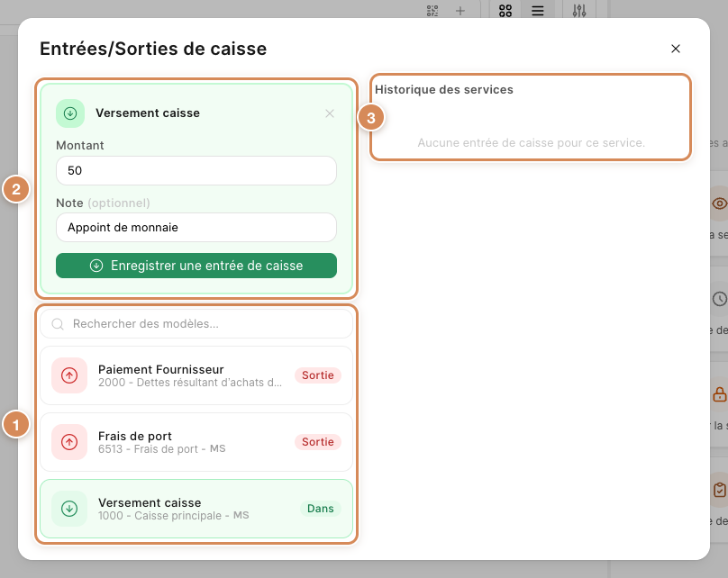This screenshot has height=578, width=728.
Task: Click the Note (optionnel) label
Action: coord(103,203)
